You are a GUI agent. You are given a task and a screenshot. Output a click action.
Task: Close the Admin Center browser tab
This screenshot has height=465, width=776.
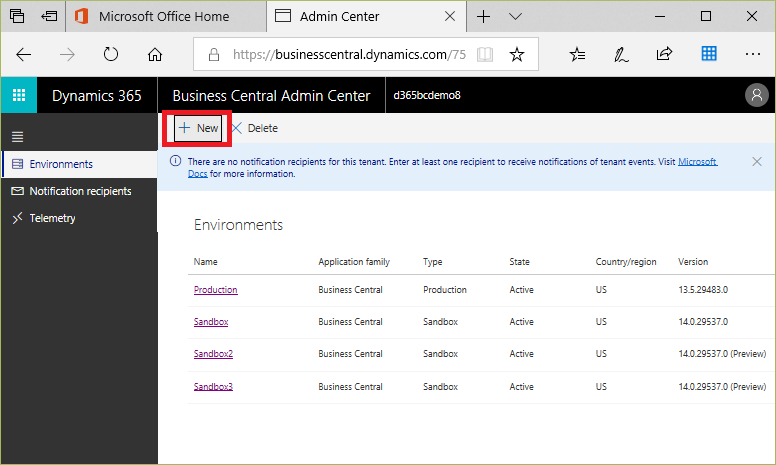click(450, 16)
